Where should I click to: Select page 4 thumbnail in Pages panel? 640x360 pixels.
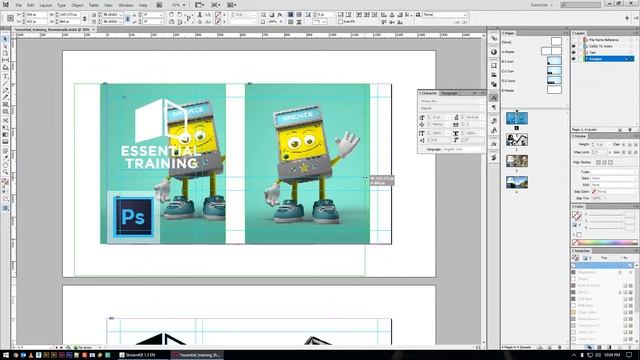pyautogui.click(x=517, y=182)
